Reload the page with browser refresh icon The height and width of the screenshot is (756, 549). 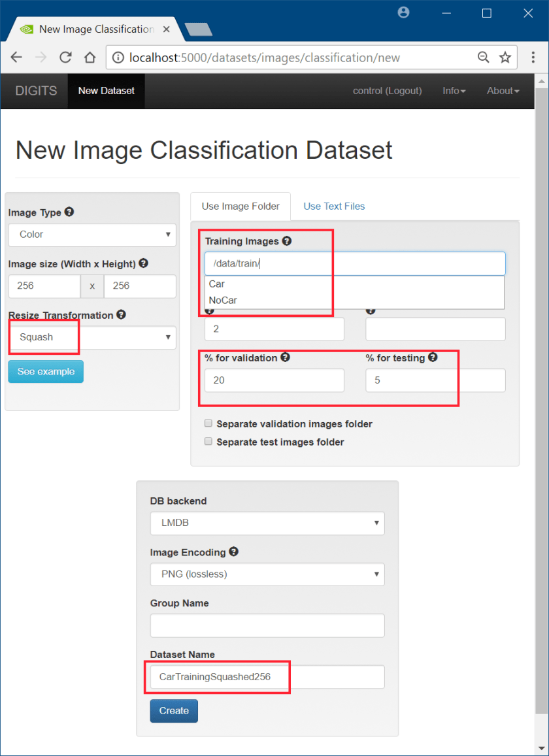click(x=65, y=58)
